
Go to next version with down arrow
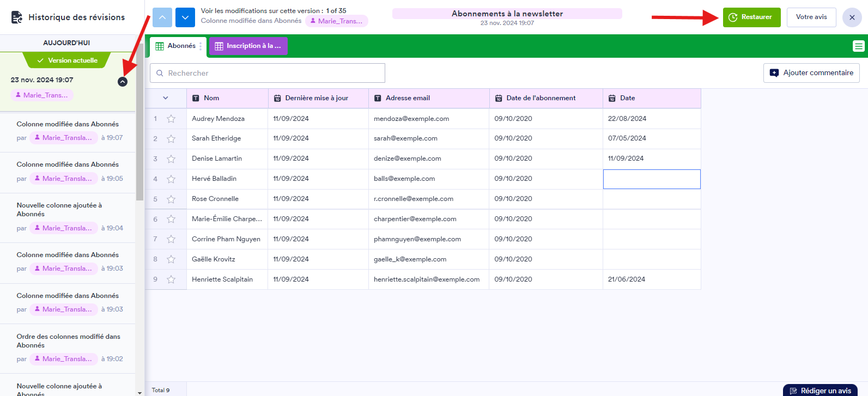click(x=185, y=17)
